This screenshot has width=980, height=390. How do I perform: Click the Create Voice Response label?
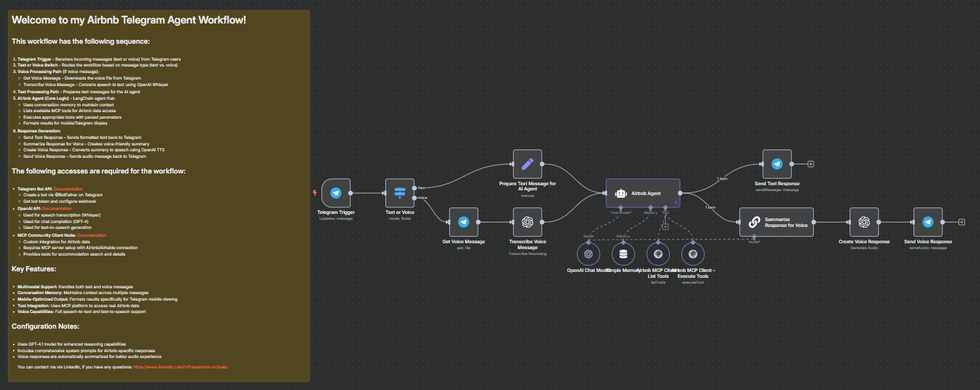864,242
